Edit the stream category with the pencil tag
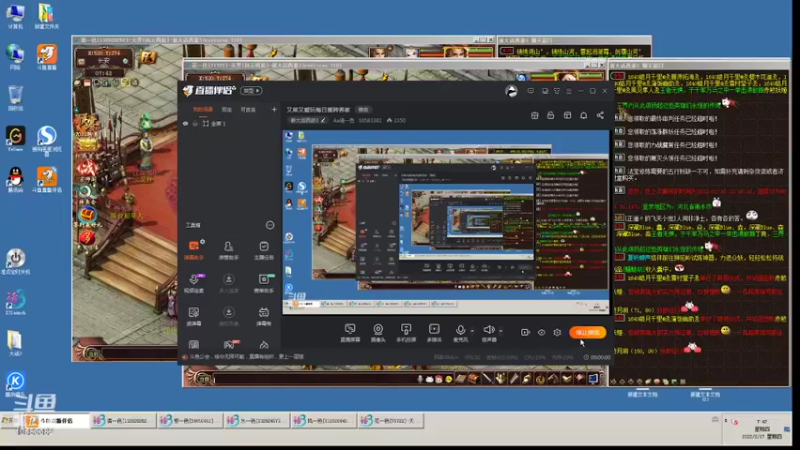 [308, 120]
